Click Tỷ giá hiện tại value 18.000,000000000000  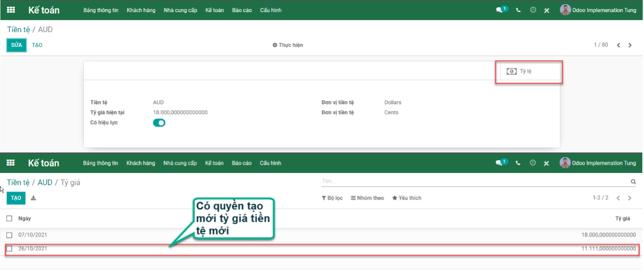tap(180, 112)
